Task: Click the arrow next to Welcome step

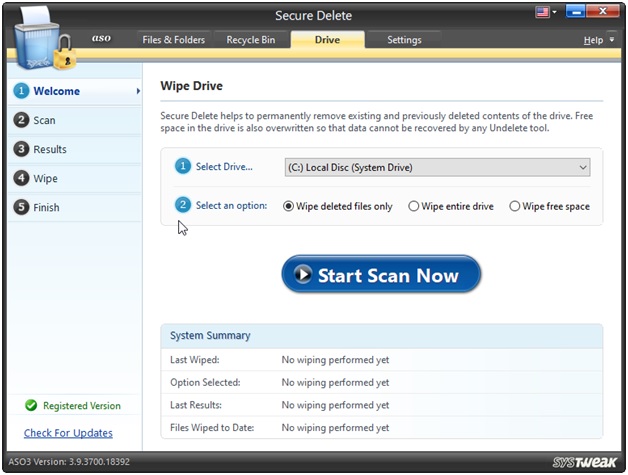Action: 138,91
